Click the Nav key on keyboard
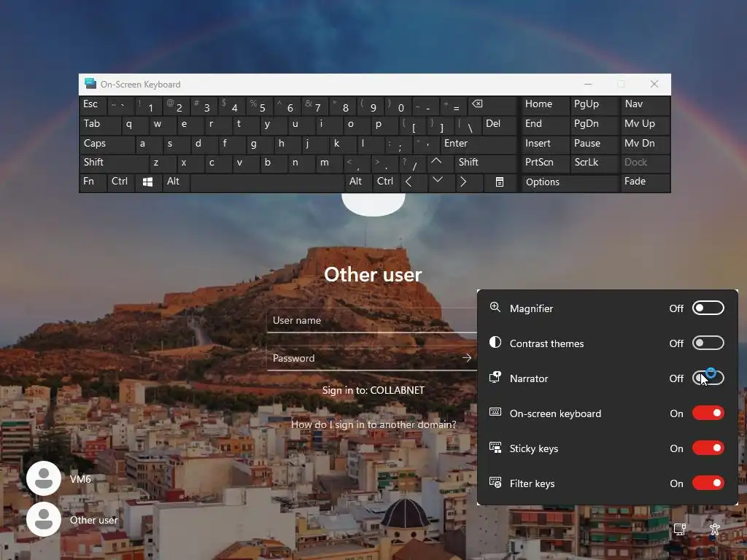This screenshot has width=747, height=560. point(645,105)
